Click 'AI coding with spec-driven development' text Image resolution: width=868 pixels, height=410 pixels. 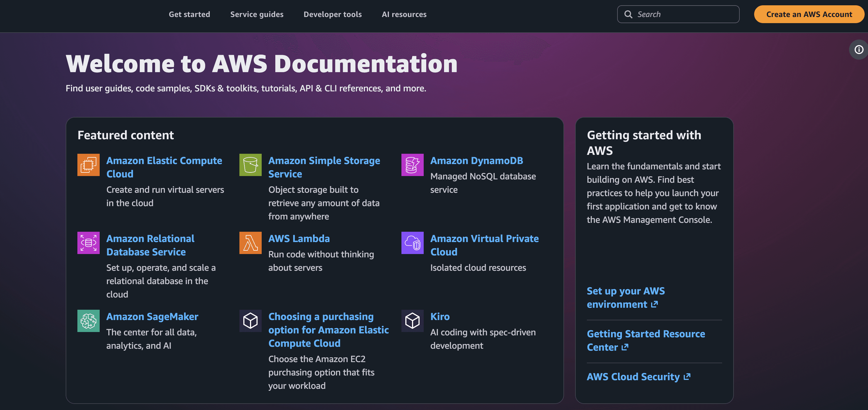[x=483, y=339]
